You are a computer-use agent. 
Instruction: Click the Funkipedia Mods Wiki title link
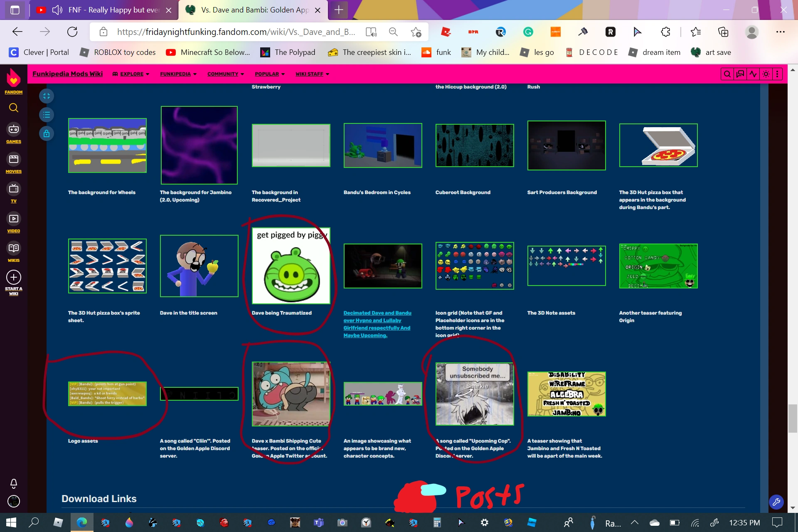67,74
